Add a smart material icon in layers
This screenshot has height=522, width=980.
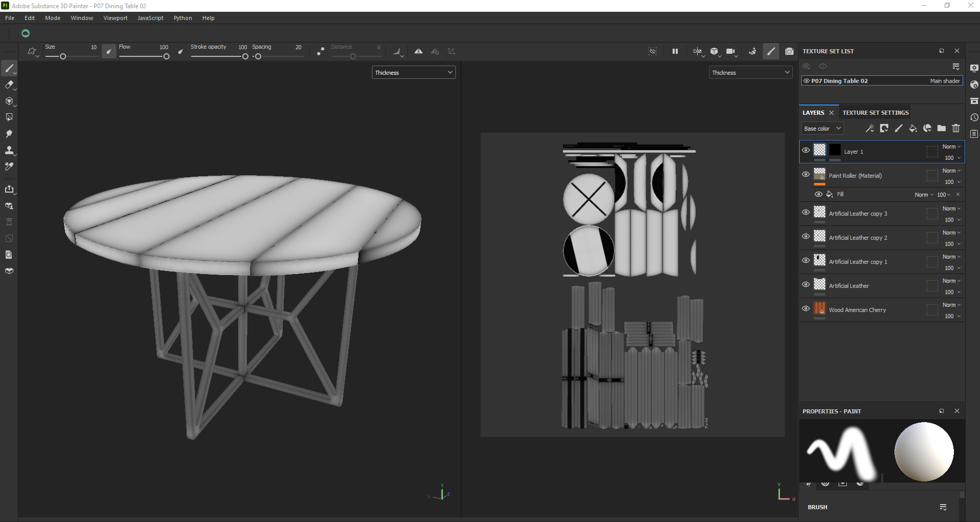[x=927, y=129]
